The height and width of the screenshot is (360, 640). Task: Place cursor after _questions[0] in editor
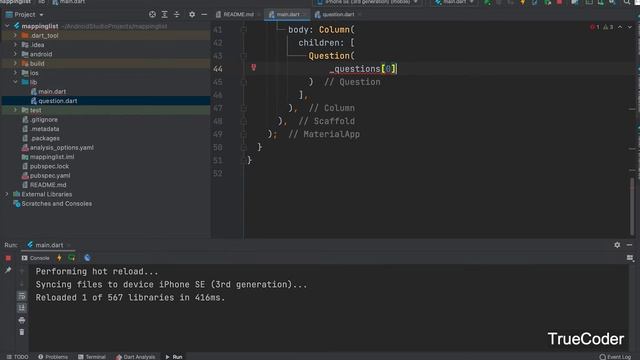tap(398, 69)
